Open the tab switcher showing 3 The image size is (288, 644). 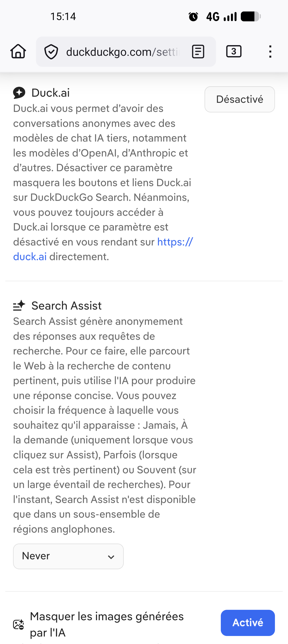point(234,51)
